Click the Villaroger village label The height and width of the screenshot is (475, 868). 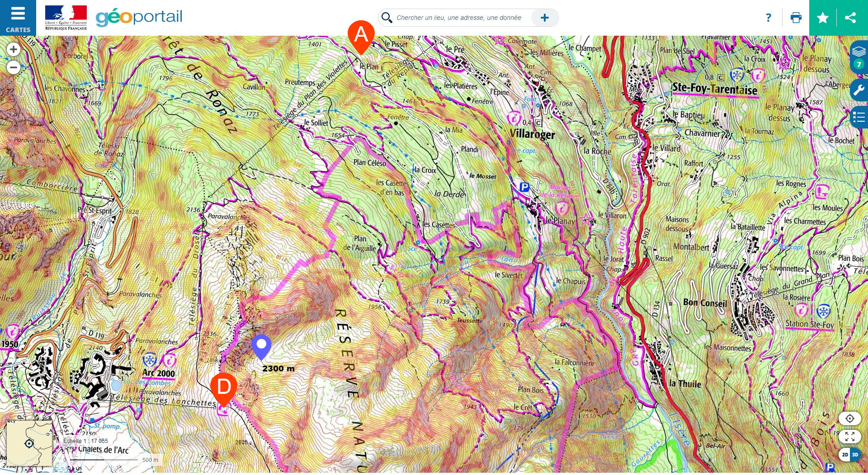pos(532,134)
